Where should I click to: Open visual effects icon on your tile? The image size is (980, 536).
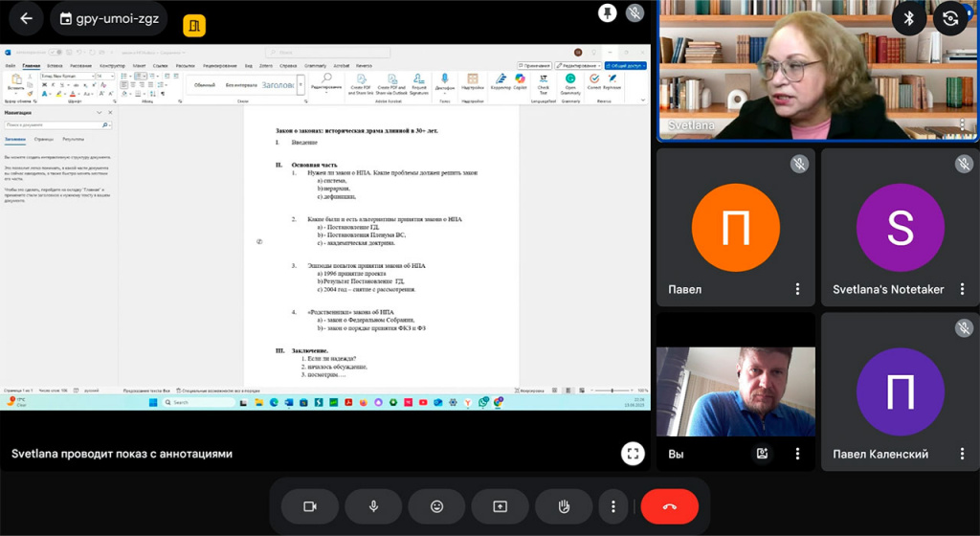(x=762, y=454)
